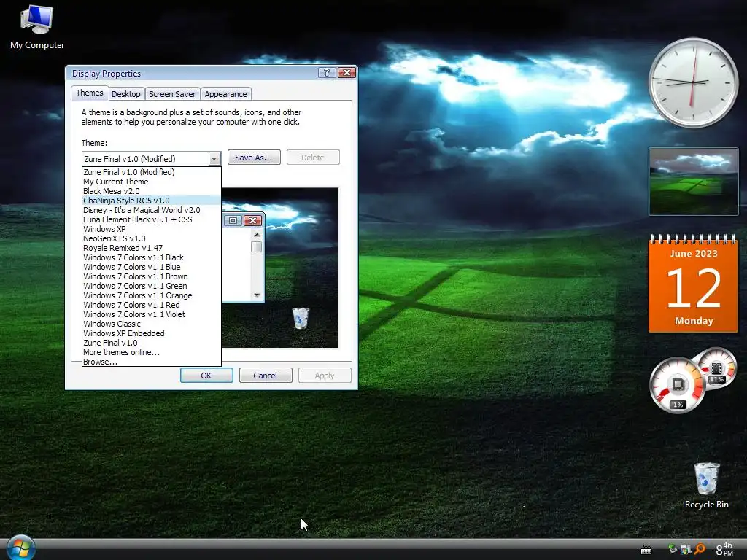Pick Windows XP from theme list

pos(152,229)
